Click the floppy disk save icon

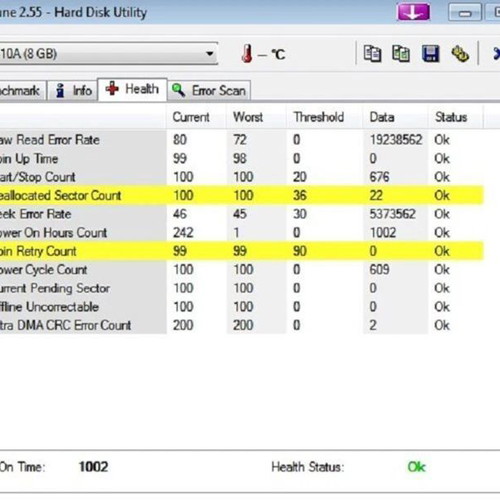(431, 54)
